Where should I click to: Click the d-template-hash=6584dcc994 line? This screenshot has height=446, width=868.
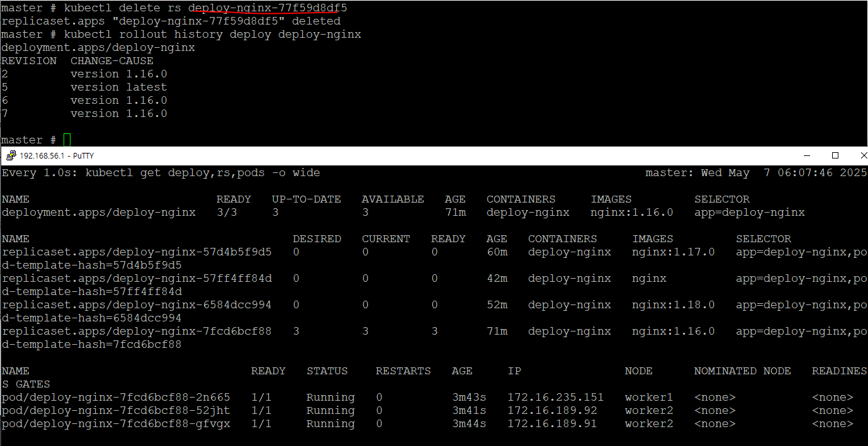(91, 318)
